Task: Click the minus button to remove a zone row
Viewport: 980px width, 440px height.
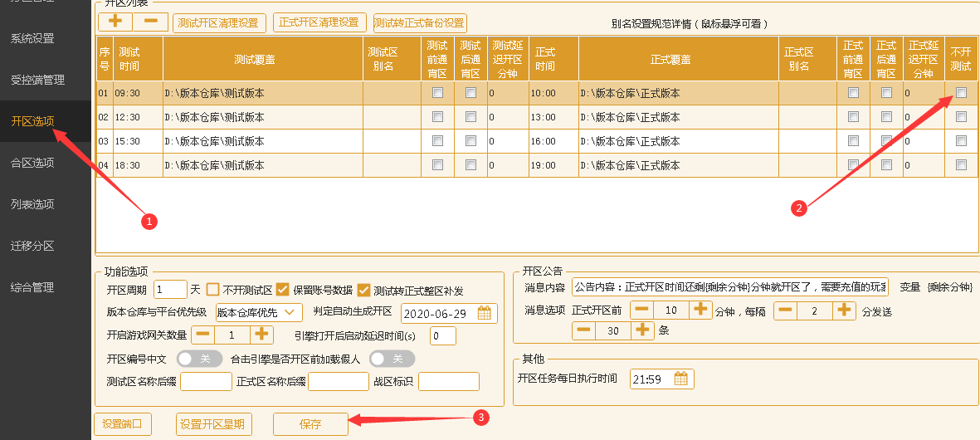Action: [150, 22]
